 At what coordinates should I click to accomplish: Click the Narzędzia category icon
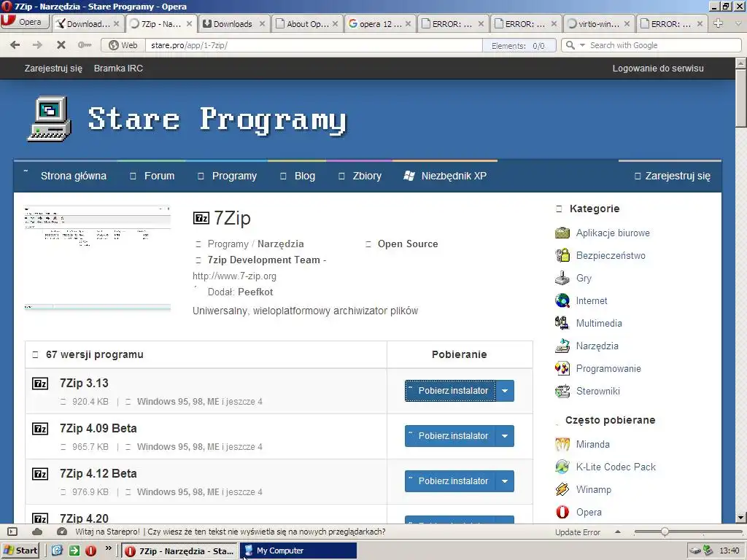[562, 346]
